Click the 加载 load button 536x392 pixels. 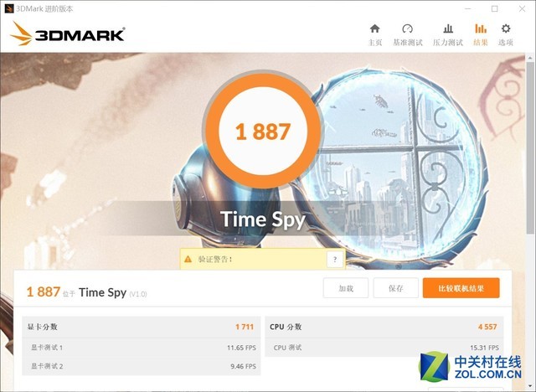346,288
